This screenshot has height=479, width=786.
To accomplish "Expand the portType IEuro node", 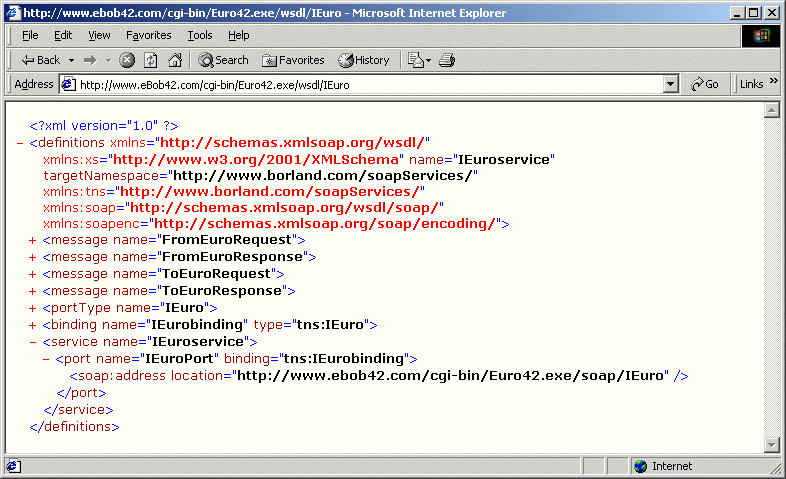I will click(33, 309).
